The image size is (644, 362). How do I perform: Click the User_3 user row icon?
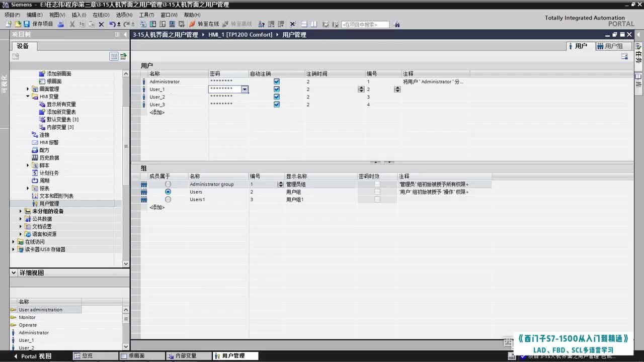pos(144,105)
